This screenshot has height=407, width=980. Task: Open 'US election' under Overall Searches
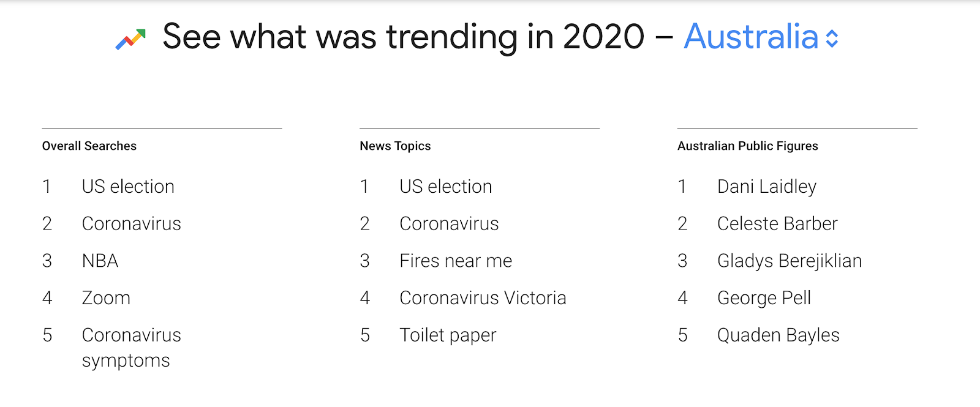tap(128, 187)
